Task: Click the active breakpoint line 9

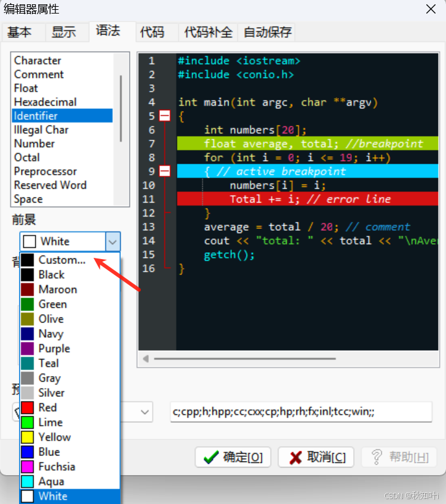Action: pos(308,171)
